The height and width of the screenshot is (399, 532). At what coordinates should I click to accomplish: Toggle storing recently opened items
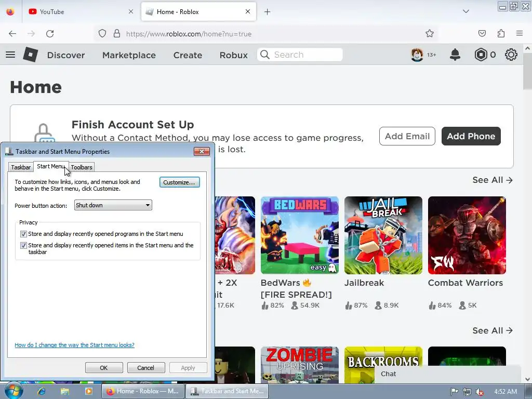pos(23,245)
